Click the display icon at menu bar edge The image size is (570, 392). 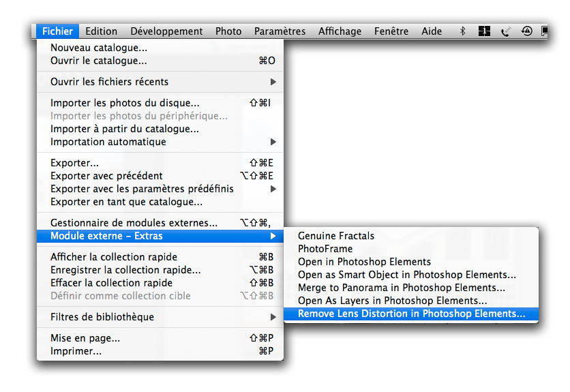(x=544, y=31)
